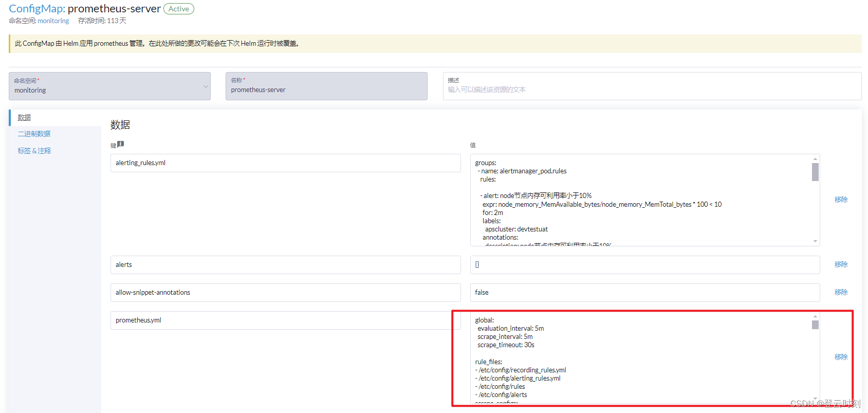Click the info icon next to 键 label
Screen dimensions: 868x413
[x=121, y=144]
